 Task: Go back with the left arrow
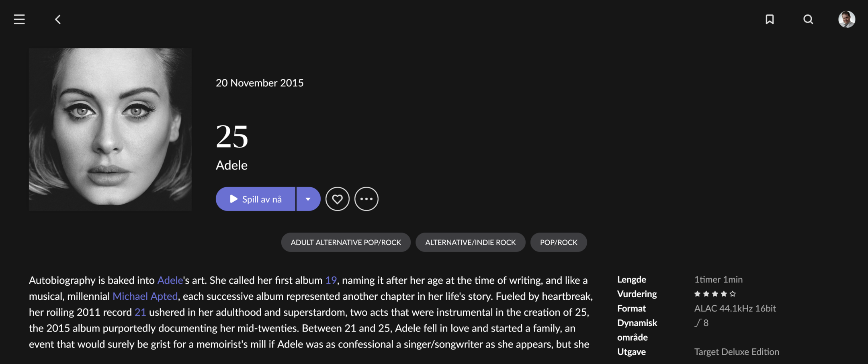tap(58, 19)
